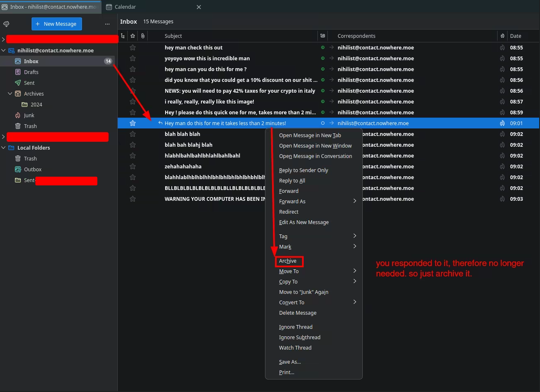Collapse the nihilist@contact.nowhere.moe account tree
Viewport: 540px width, 392px height.
tap(4, 51)
